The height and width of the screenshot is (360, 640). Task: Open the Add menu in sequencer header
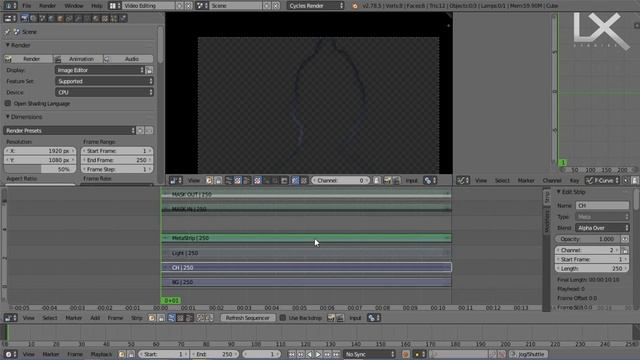coord(95,318)
